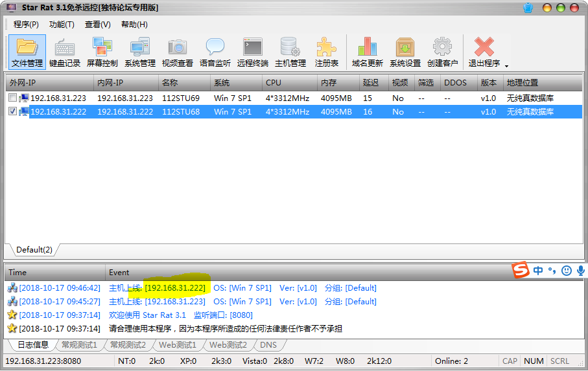Click computer icon of host 192.168.31.223

(x=24, y=98)
